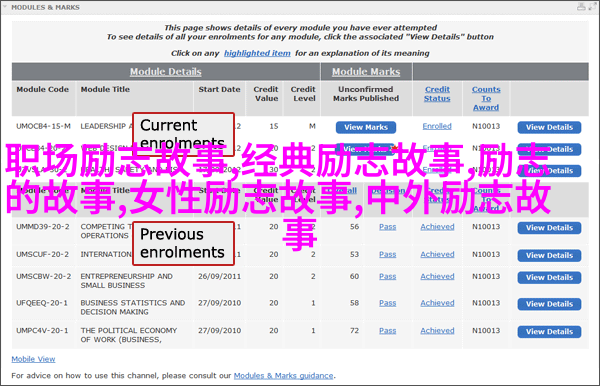Click the pop-out icon in the panel header
The width and height of the screenshot is (600, 386).
pyautogui.click(x=592, y=7)
